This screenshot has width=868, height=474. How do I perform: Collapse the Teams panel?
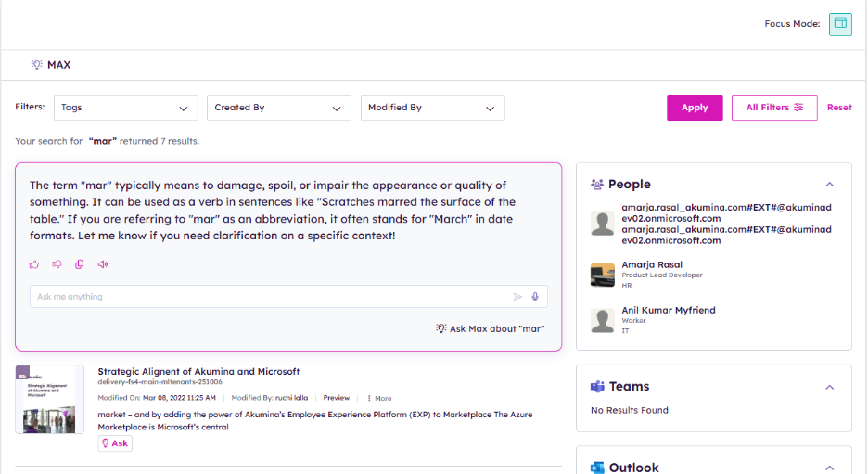(830, 387)
